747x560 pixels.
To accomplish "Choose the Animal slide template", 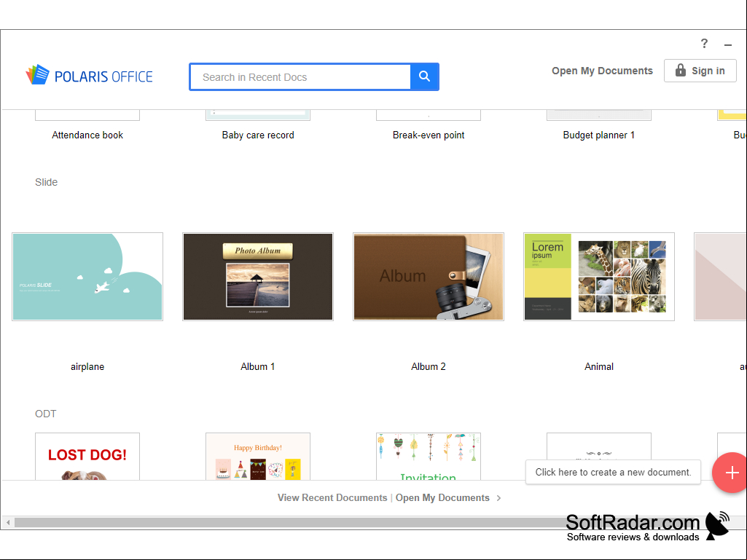I will pyautogui.click(x=599, y=277).
